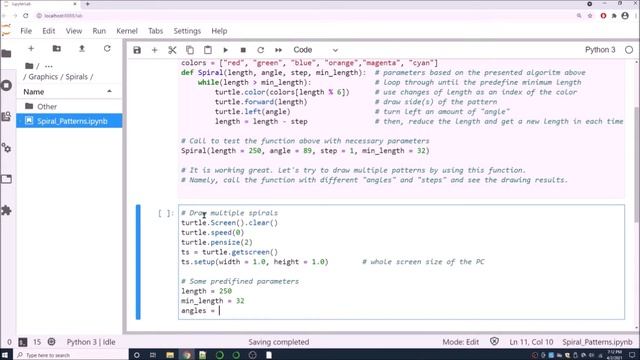Image resolution: width=640 pixels, height=360 pixels.
Task: Open File Explorer from the taskbar
Action: [170, 355]
